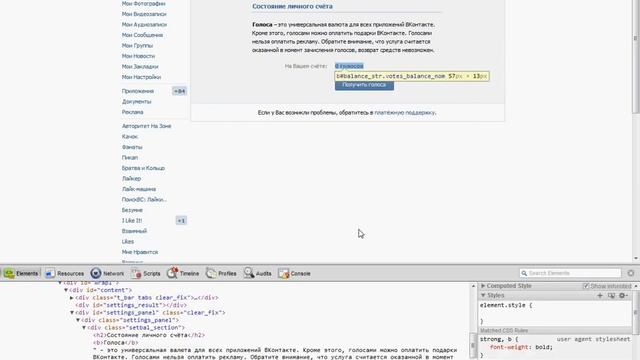Expand the div class="t_bar tabs clear_fix" node
This screenshot has height=360, width=640.
[72, 298]
